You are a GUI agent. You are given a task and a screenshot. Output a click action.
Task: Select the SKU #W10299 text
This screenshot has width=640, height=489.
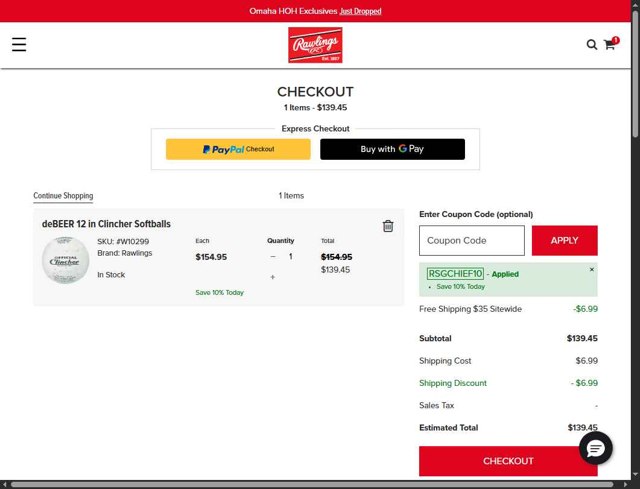[123, 241]
